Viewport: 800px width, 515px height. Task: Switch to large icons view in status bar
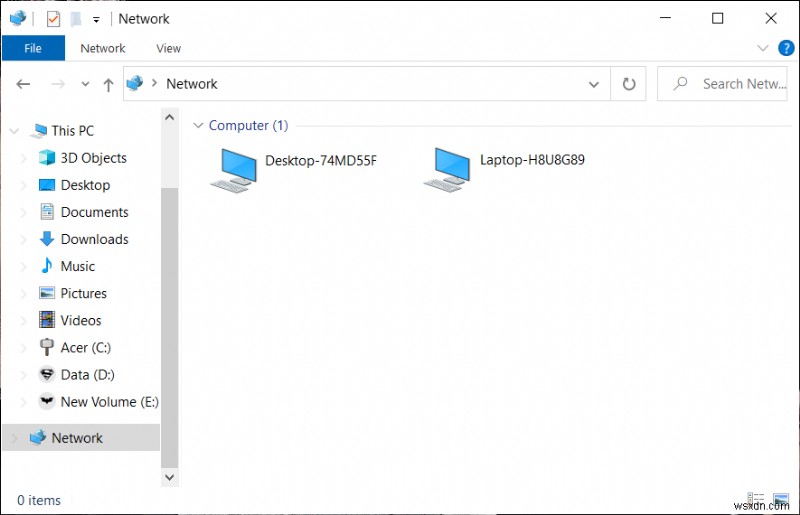click(x=781, y=500)
